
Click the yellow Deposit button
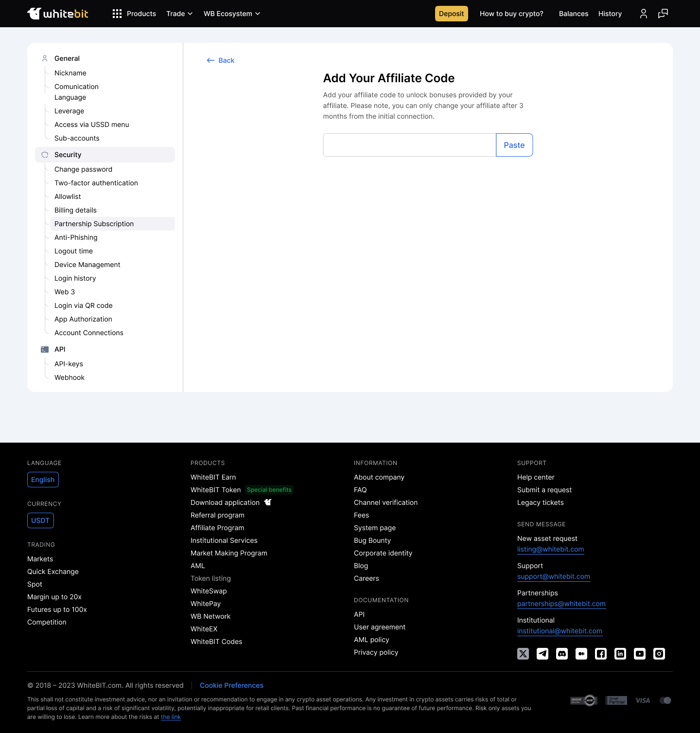[451, 14]
